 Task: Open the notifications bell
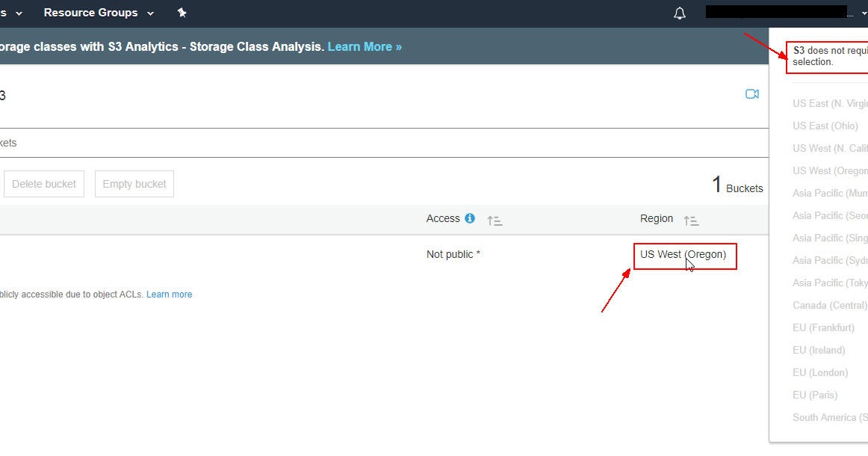[x=679, y=12]
